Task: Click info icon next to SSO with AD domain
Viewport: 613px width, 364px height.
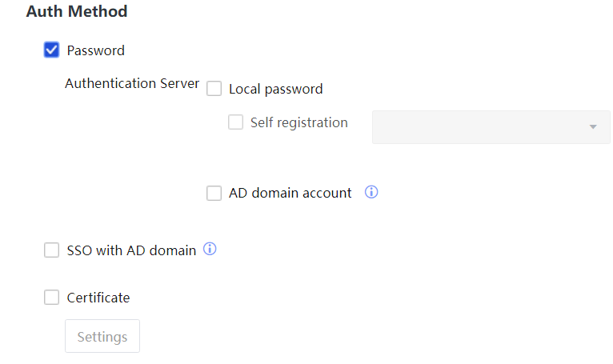Action: pos(210,249)
